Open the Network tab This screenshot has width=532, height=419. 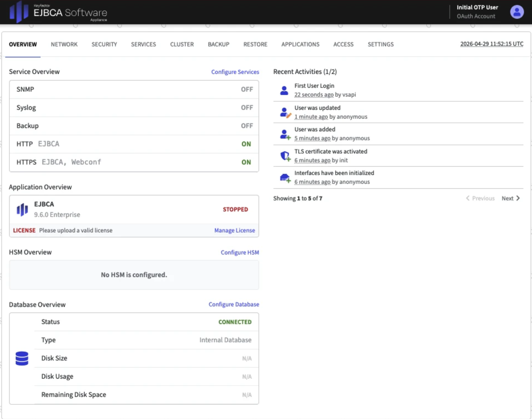pos(64,44)
